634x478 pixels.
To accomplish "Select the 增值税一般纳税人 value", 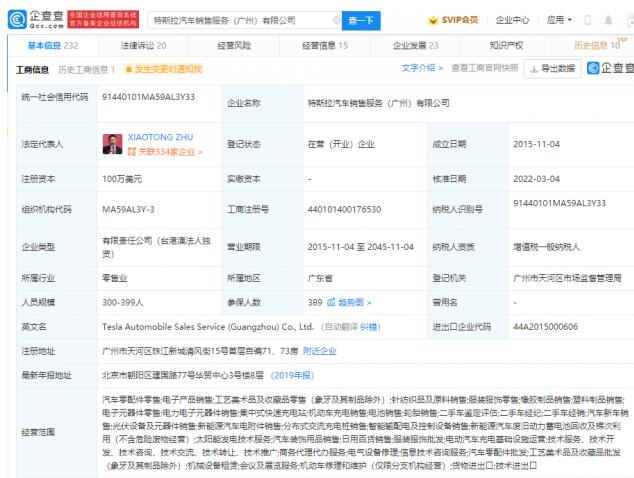I will pos(546,247).
